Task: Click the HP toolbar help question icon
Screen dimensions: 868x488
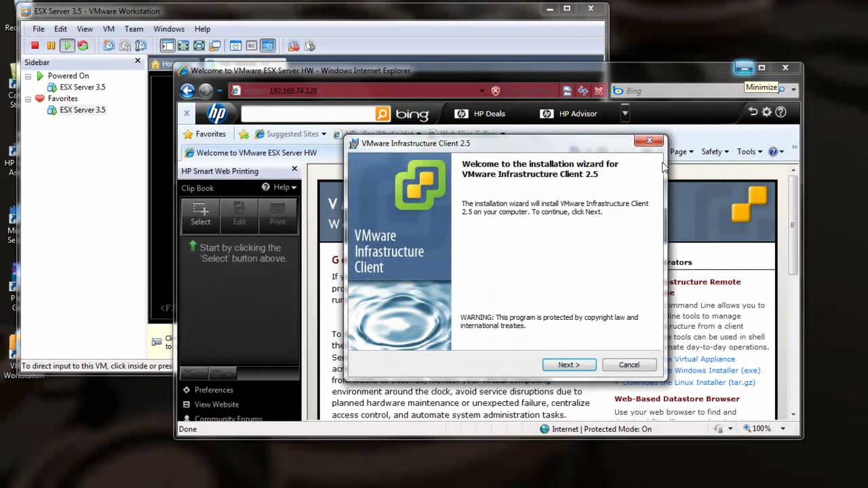Action: coord(781,113)
